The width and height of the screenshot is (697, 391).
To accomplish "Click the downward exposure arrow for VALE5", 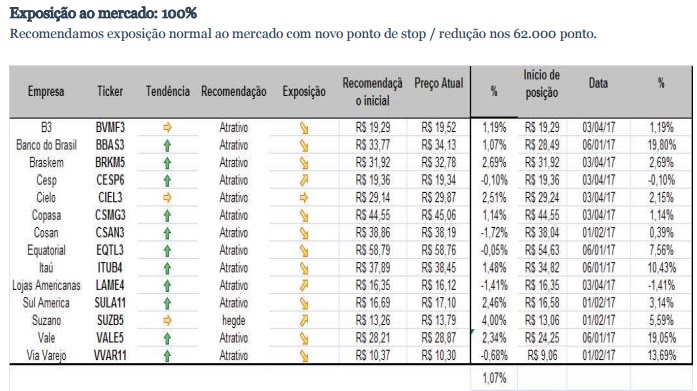I will tap(304, 338).
